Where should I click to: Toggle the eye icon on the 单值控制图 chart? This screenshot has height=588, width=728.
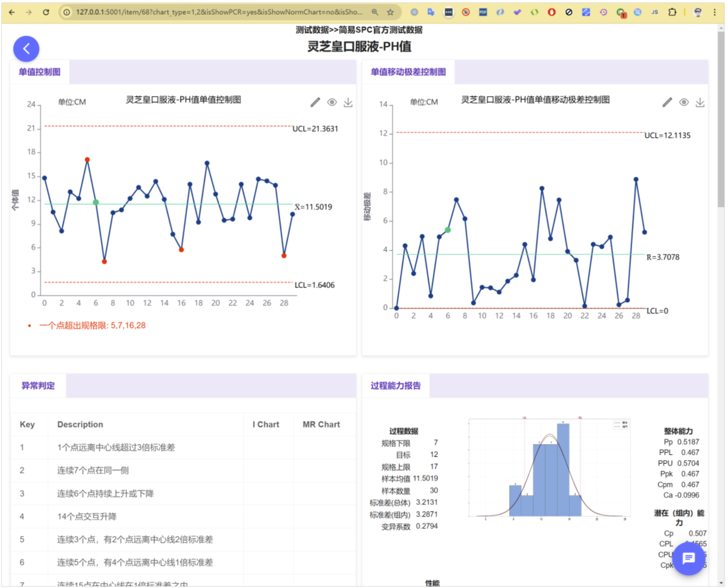pyautogui.click(x=332, y=103)
